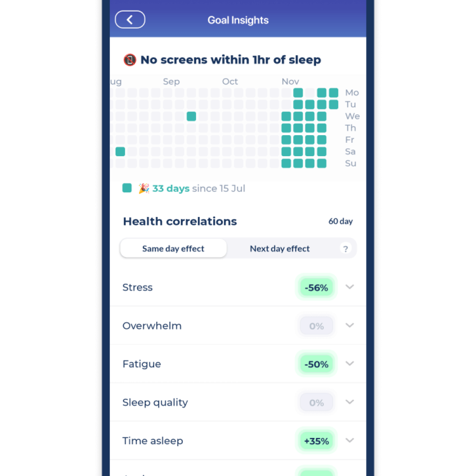Click the teal streak legend square

click(127, 188)
